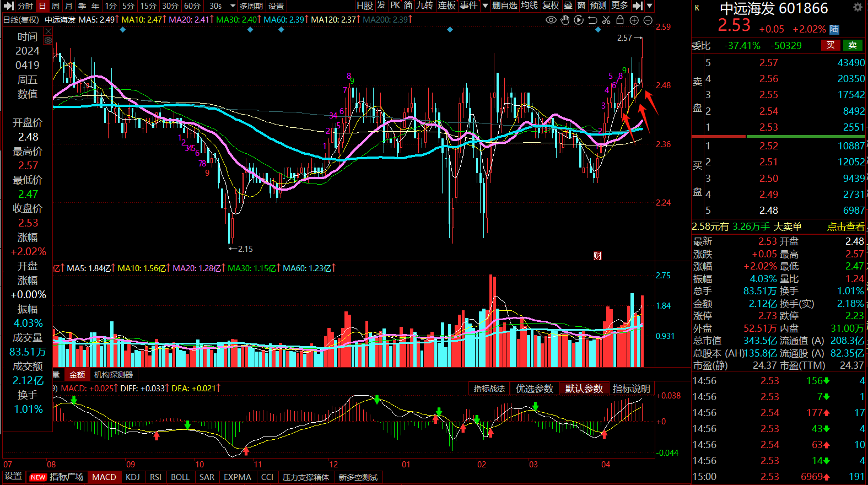
Task: Click the 删自选 remove from watchlist button
Action: 505,6
